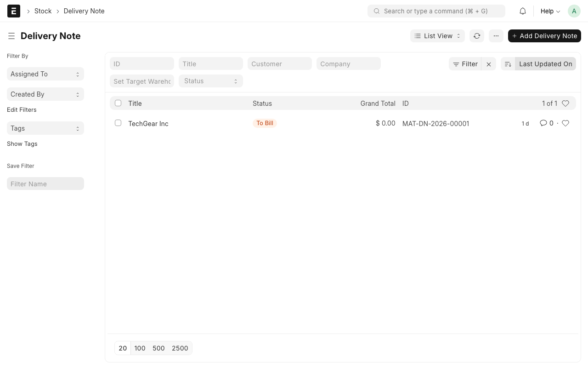The height and width of the screenshot is (368, 588).
Task: Open the MAT-DN-2026-00001 TechGear Inc record
Action: click(148, 124)
